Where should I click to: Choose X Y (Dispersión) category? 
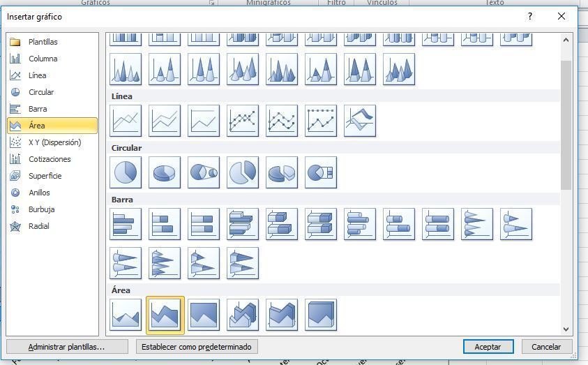pyautogui.click(x=52, y=142)
